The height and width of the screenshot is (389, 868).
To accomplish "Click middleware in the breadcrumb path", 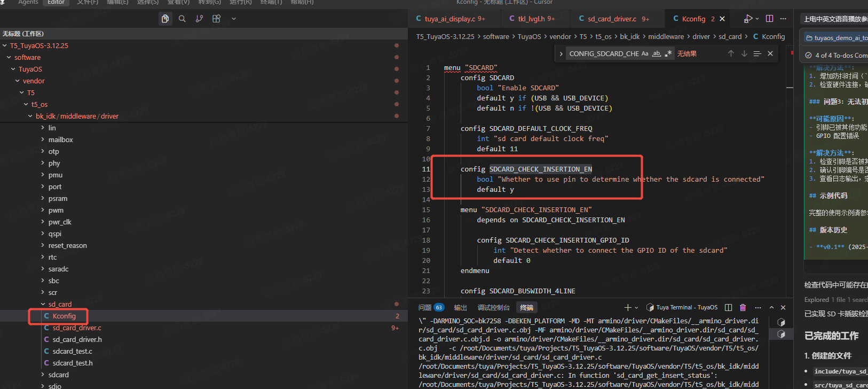I will click(666, 36).
